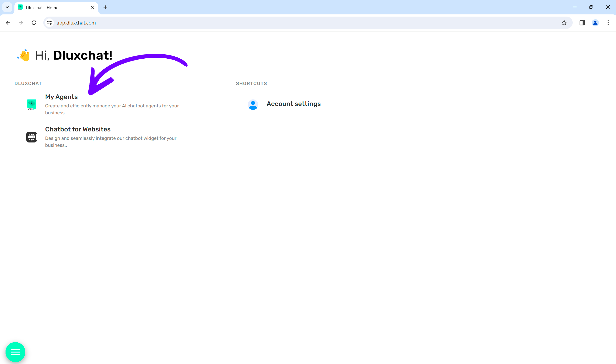Open the Chatbot for Websites link

(x=78, y=129)
